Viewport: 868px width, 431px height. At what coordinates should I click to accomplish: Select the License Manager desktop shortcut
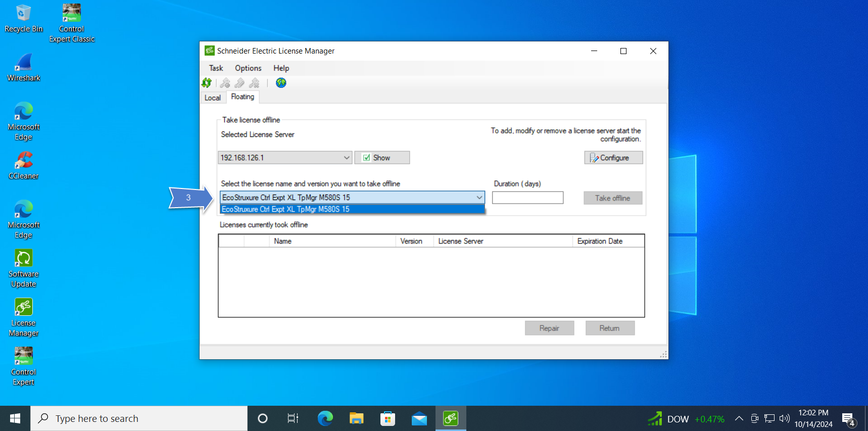(x=24, y=317)
